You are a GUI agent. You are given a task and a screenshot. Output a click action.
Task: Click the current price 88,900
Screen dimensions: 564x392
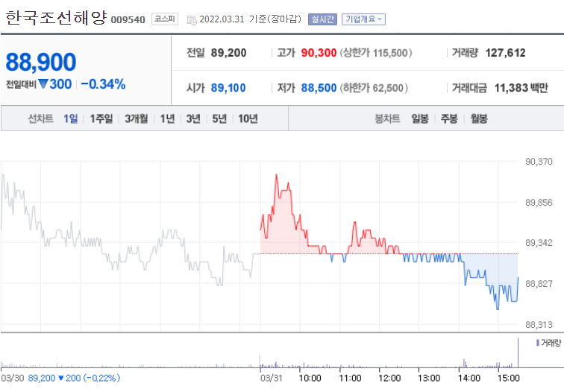[40, 62]
